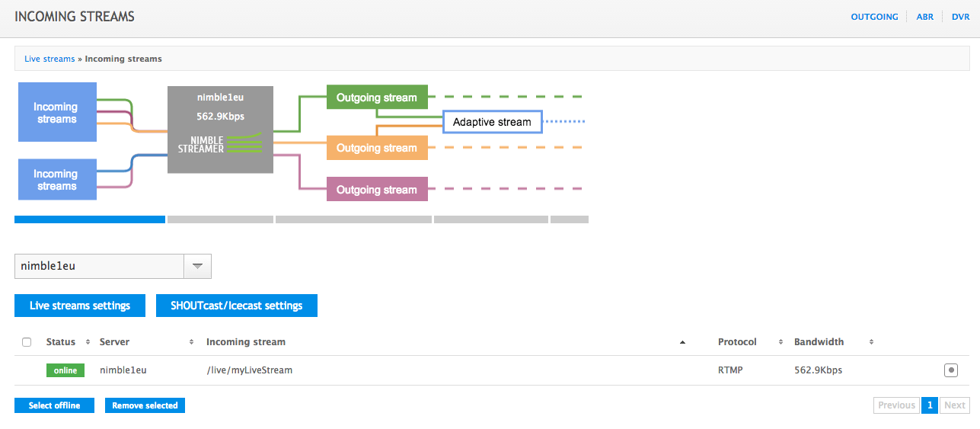Open the ABR page
The width and height of the screenshot is (980, 429).
(x=924, y=17)
